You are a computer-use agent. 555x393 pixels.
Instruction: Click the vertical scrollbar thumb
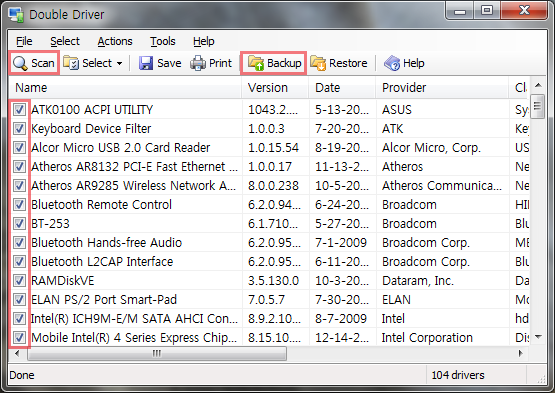pos(538,106)
